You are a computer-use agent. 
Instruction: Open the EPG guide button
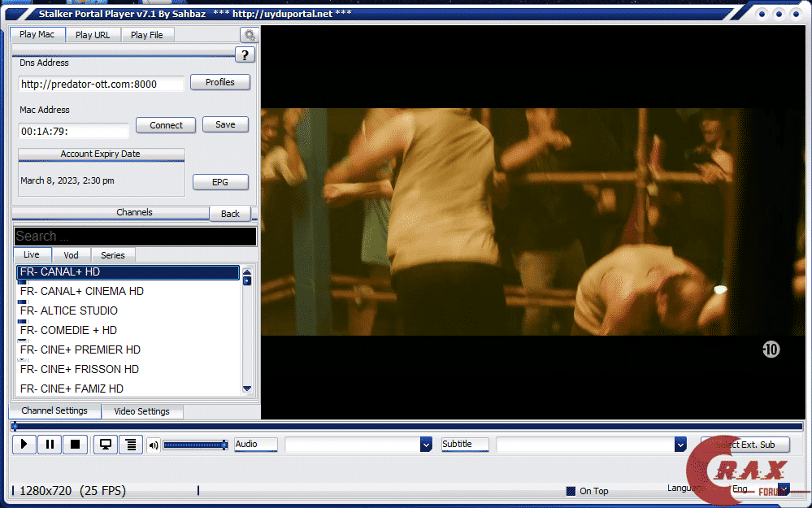pos(220,182)
